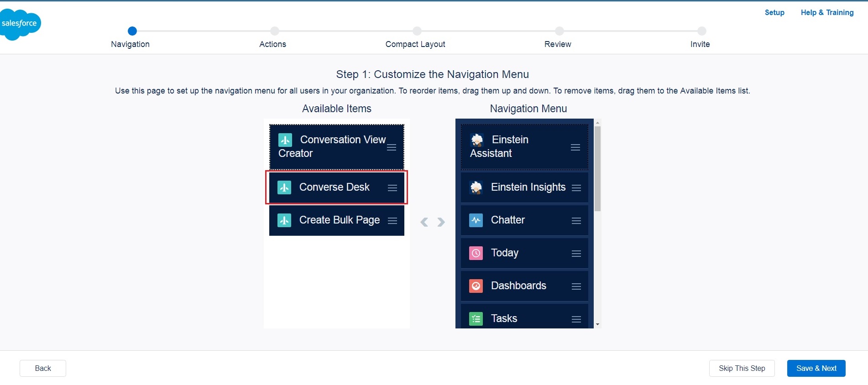Click the Available Items heading
The width and height of the screenshot is (868, 385).
337,109
